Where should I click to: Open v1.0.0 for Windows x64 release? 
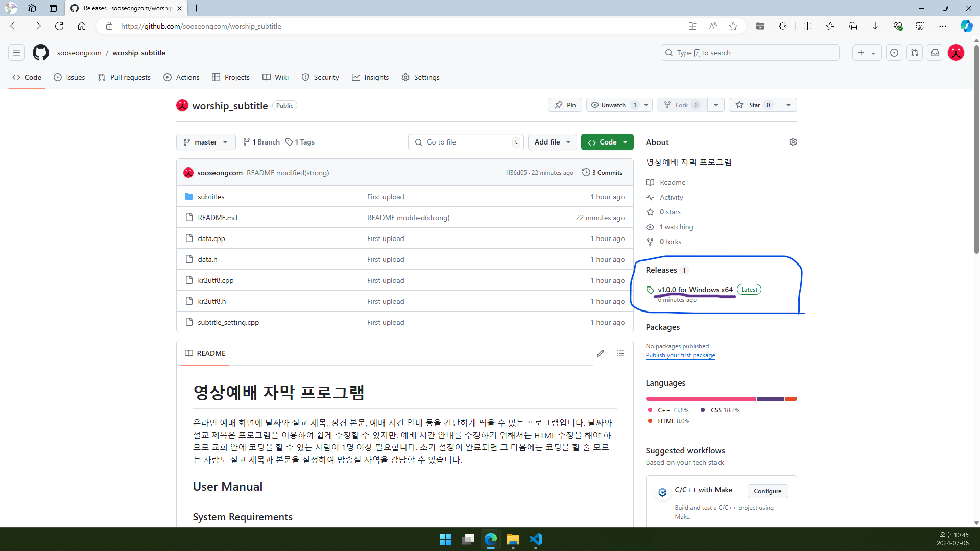(695, 290)
